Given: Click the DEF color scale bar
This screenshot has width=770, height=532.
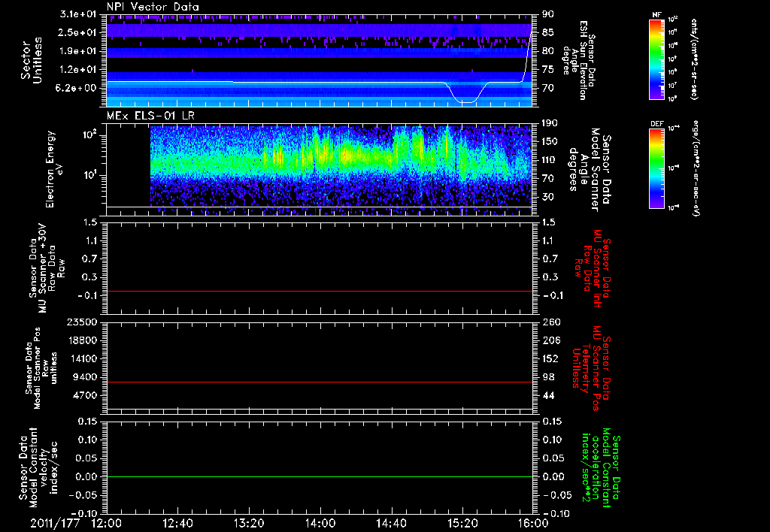Looking at the screenshot, I should click(x=657, y=168).
